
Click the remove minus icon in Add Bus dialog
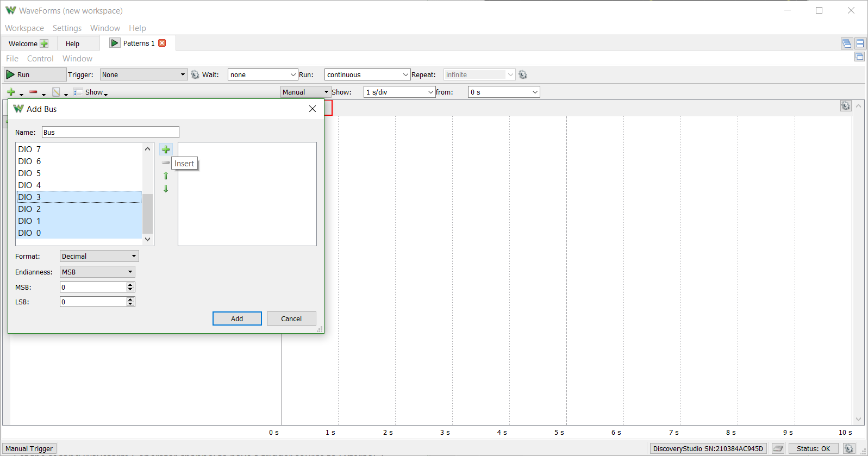click(x=166, y=163)
